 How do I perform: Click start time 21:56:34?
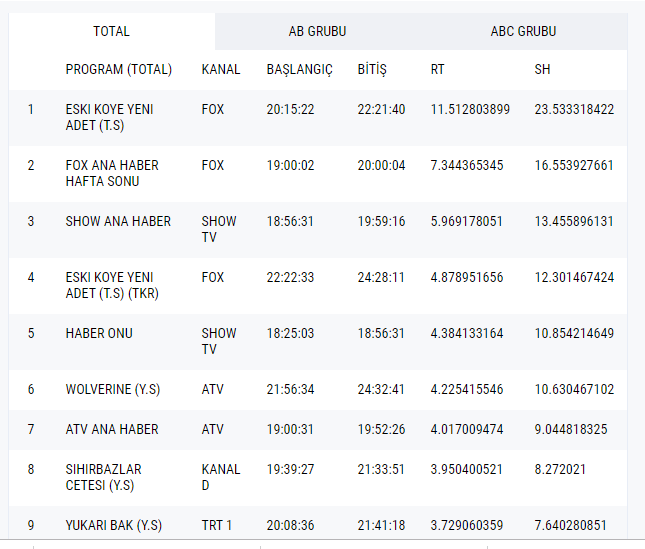click(290, 389)
